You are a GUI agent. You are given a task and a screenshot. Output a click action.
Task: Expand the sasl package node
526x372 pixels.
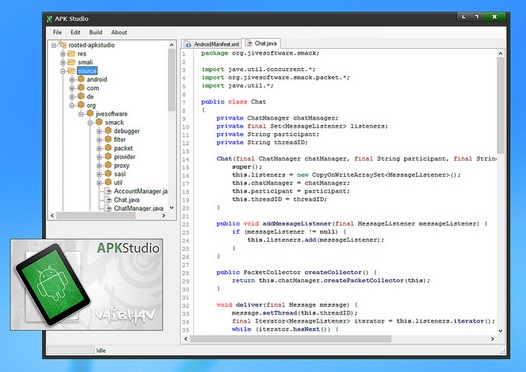(99, 174)
